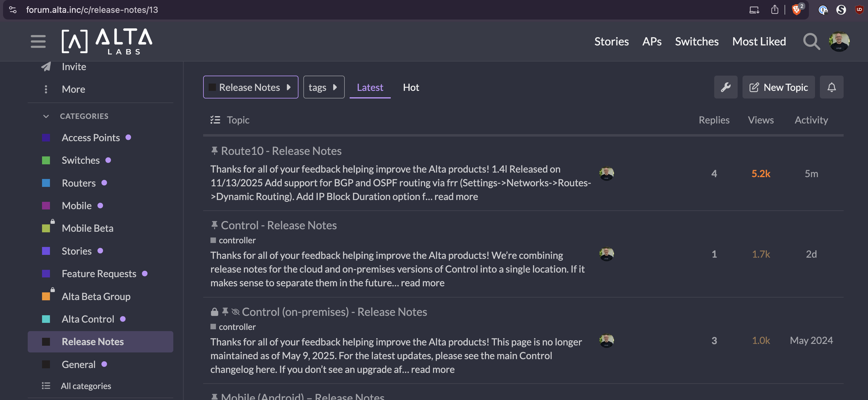Viewport: 868px width, 400px height.
Task: Click the bulk select topics icon
Action: coord(215,120)
